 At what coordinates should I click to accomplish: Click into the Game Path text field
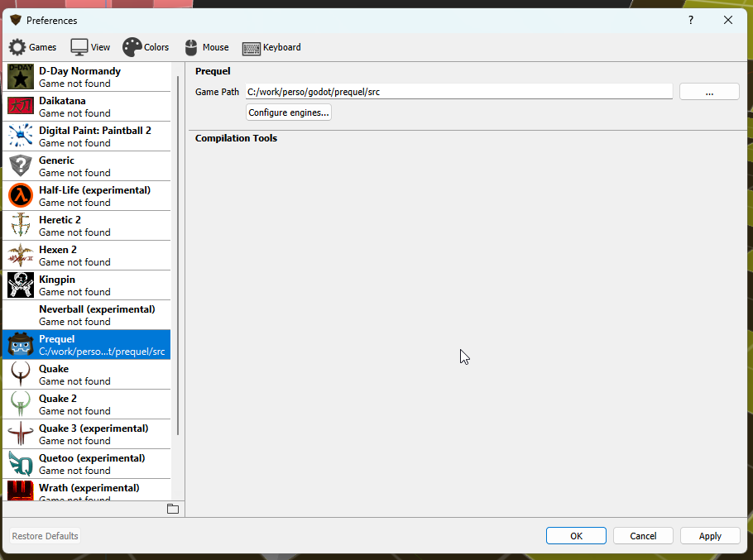tap(458, 92)
